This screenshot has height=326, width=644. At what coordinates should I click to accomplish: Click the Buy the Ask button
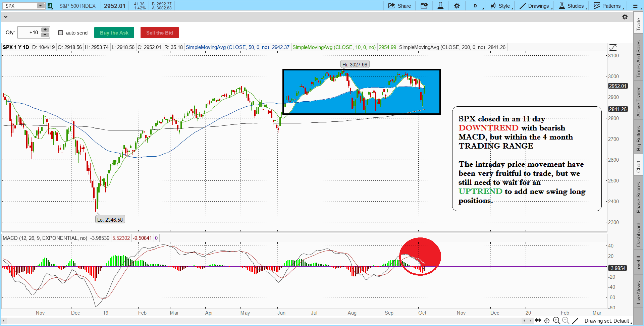114,33
